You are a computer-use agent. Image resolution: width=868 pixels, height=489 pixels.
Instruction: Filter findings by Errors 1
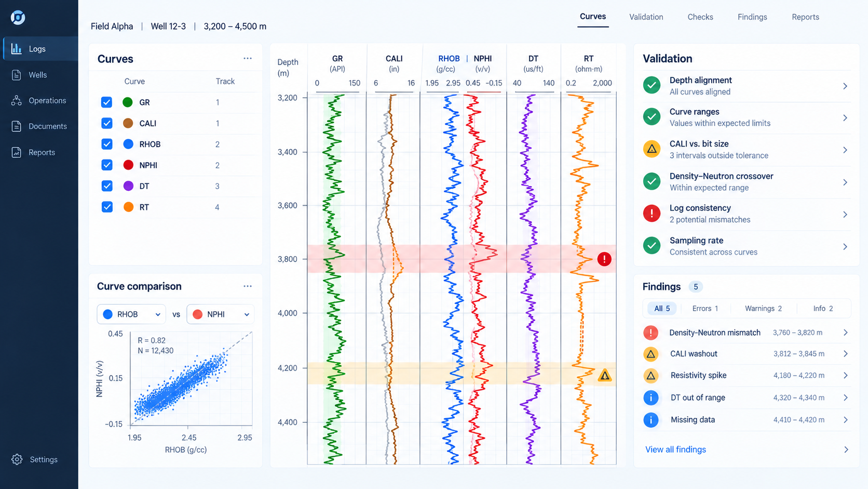coord(705,309)
